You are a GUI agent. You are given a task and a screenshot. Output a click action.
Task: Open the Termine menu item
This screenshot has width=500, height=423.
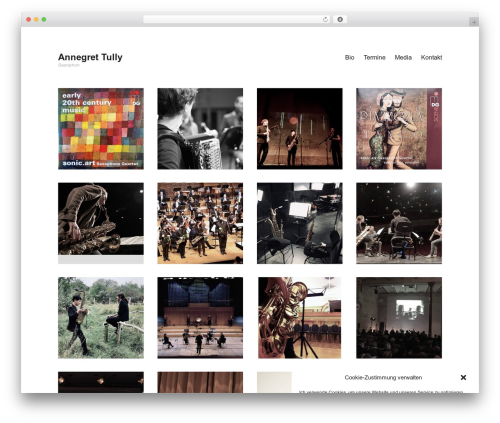coord(374,57)
